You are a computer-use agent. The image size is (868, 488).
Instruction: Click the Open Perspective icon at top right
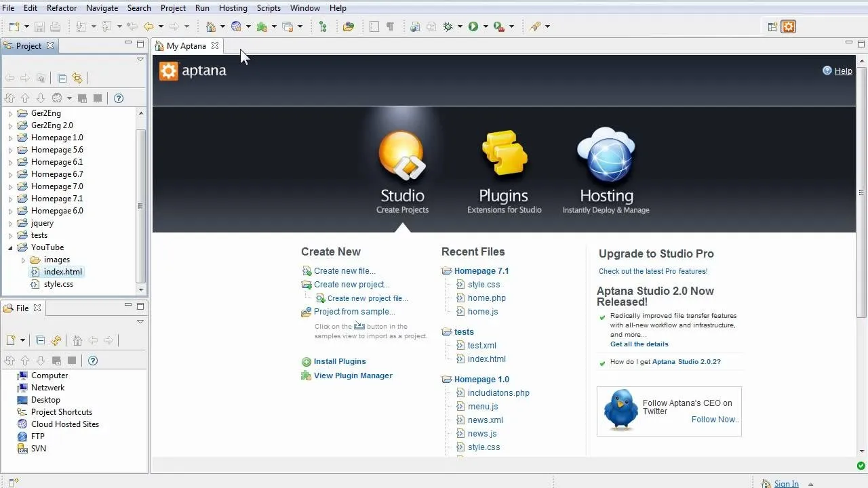tap(772, 27)
